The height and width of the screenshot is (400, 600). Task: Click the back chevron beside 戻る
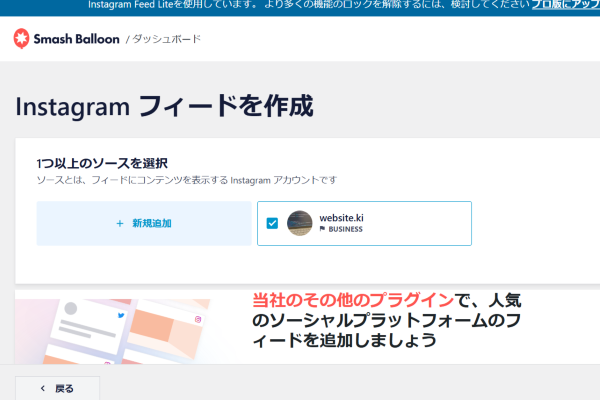click(x=42, y=388)
